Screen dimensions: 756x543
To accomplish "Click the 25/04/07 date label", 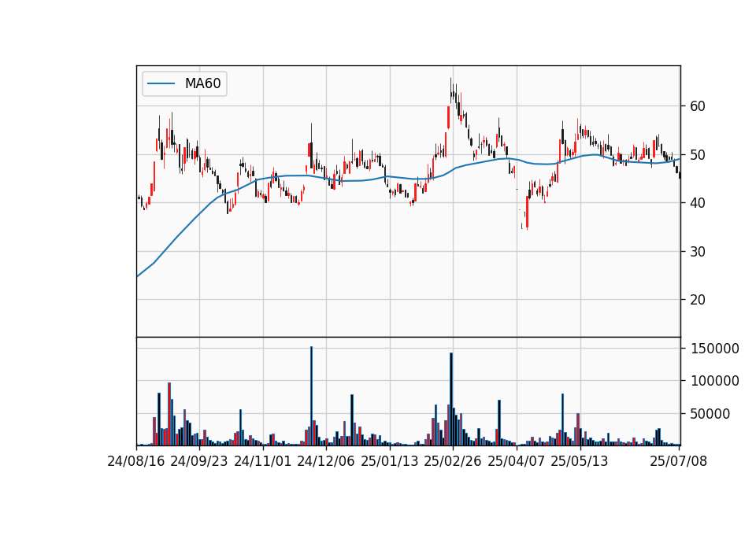I will [x=517, y=461].
